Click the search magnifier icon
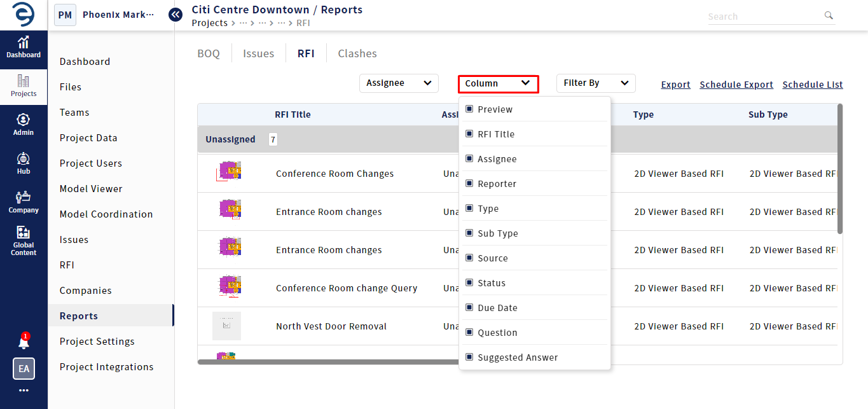 click(x=828, y=15)
